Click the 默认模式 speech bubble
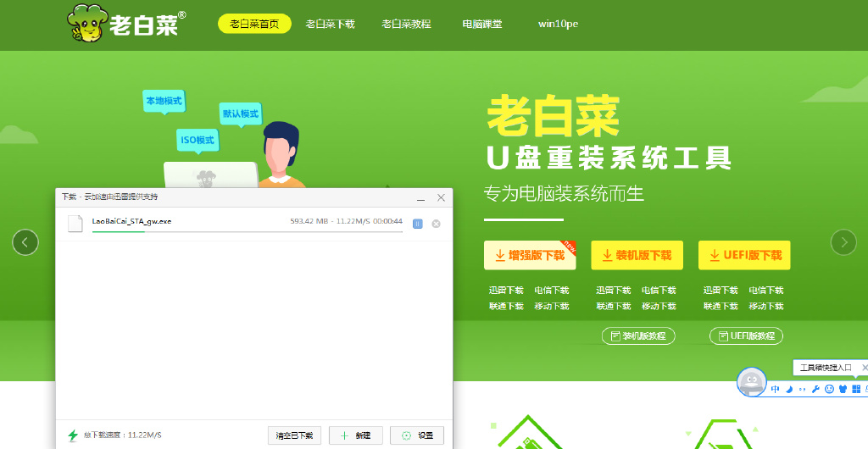The height and width of the screenshot is (449, 868). [x=240, y=114]
